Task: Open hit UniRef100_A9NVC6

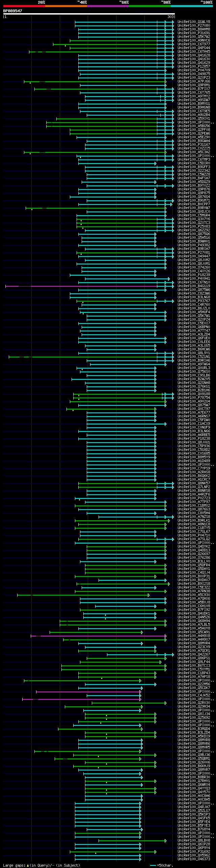Action: point(194,40)
